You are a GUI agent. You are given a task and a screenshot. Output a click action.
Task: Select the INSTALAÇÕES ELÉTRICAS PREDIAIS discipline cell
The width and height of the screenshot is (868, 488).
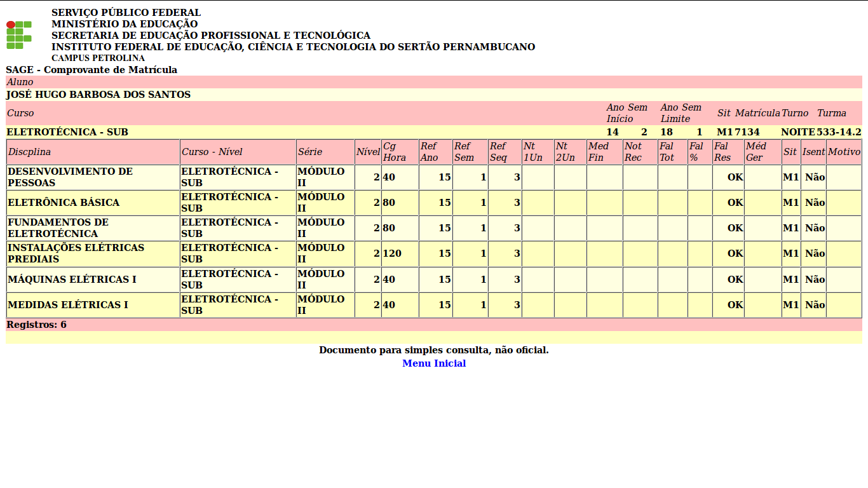coord(93,254)
